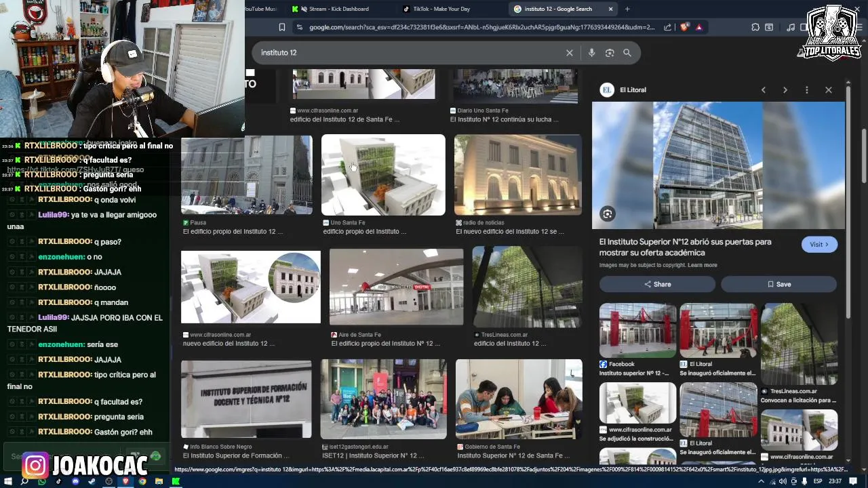Open Brave browser from the taskbar
Viewport: 868px width, 488px height.
pyautogui.click(x=125, y=481)
